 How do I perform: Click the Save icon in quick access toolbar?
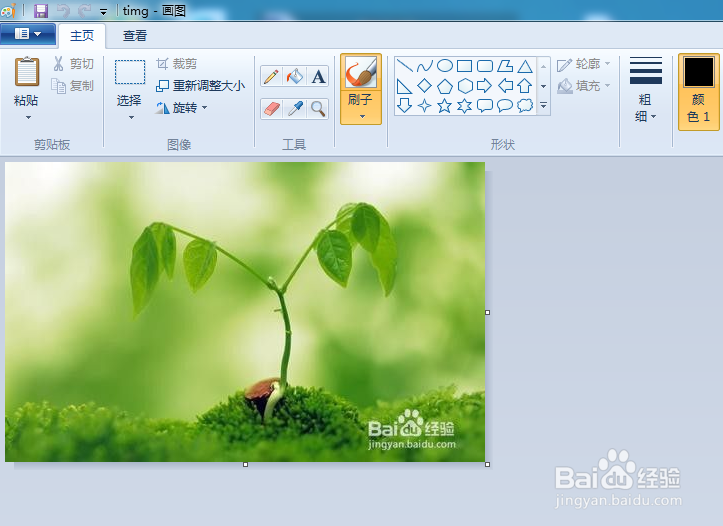(41, 10)
